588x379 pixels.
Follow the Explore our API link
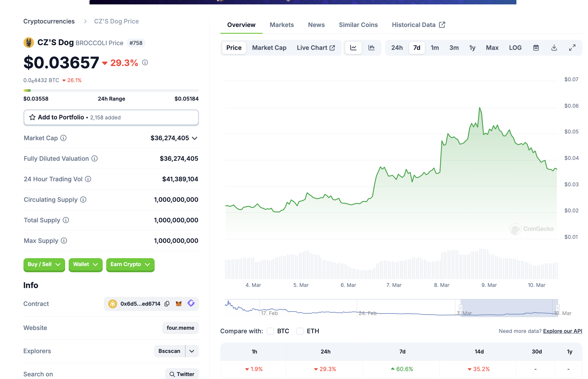pos(562,331)
